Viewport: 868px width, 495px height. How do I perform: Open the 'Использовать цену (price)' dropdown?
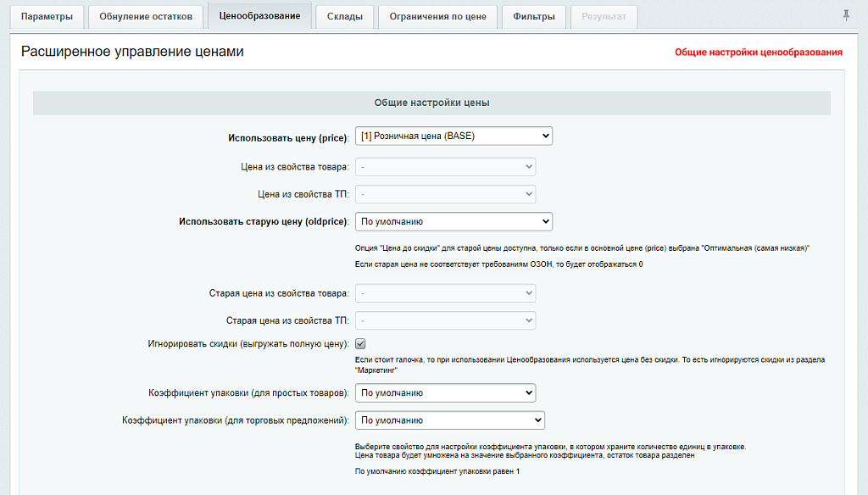tap(453, 136)
